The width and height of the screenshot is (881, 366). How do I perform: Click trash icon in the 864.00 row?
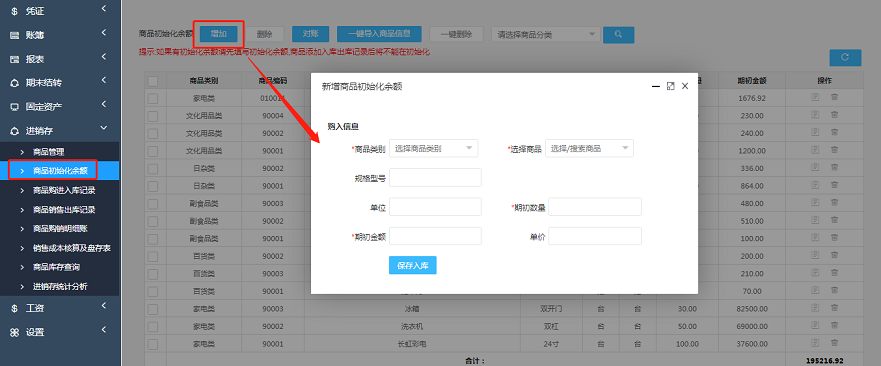click(834, 185)
